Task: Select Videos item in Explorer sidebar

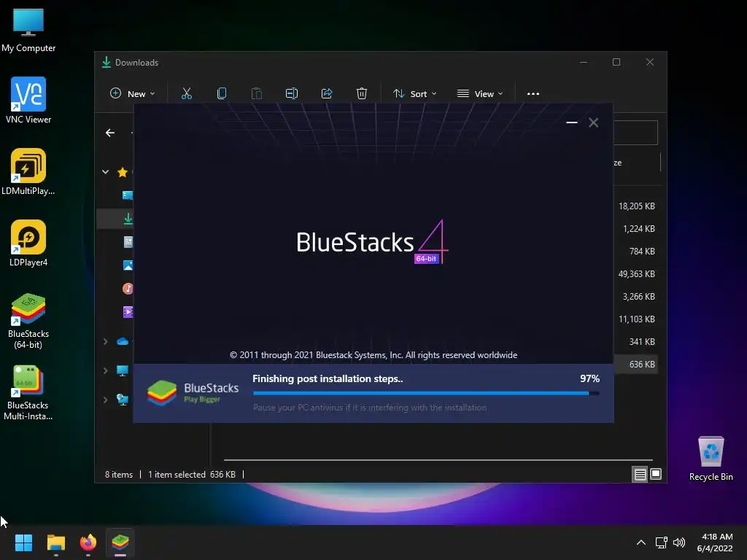Action: pos(128,312)
